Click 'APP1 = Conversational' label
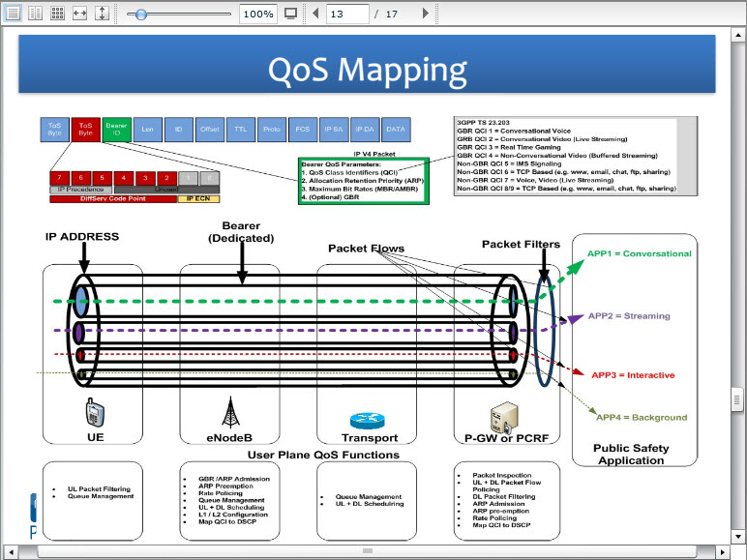Screen dimensions: 747x560 (x=639, y=253)
